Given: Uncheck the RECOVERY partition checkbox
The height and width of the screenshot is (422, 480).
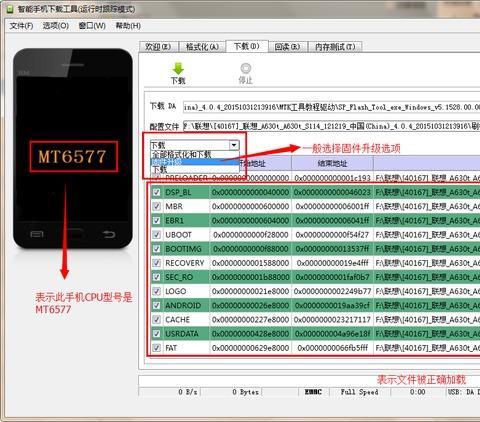Looking at the screenshot, I should 156,263.
